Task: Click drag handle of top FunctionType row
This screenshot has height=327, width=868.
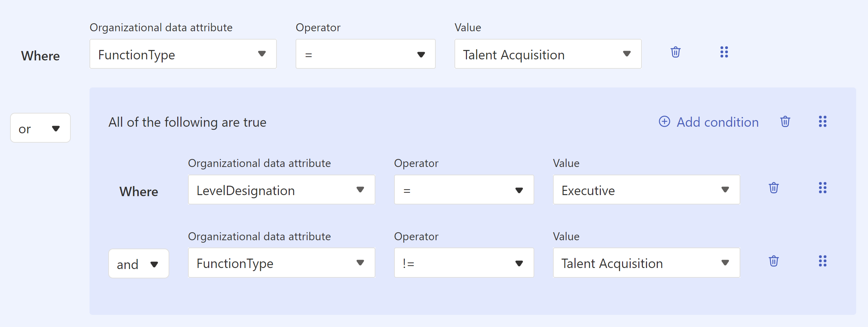Action: click(x=724, y=52)
